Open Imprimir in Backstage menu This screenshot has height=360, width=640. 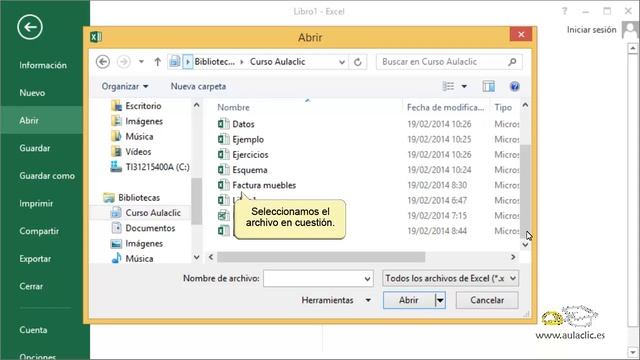pos(36,203)
